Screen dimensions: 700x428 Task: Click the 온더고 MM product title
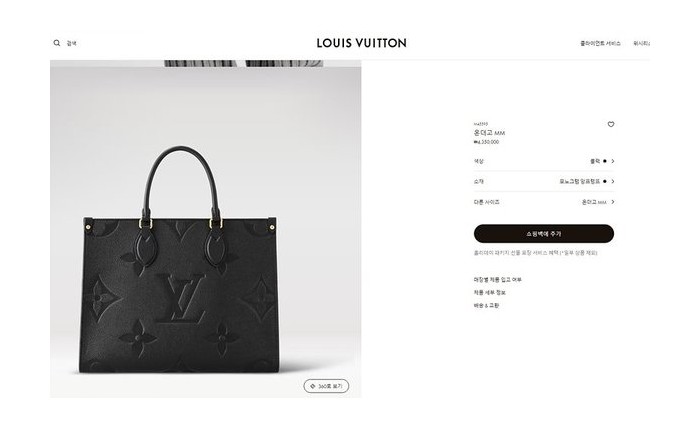coord(489,133)
